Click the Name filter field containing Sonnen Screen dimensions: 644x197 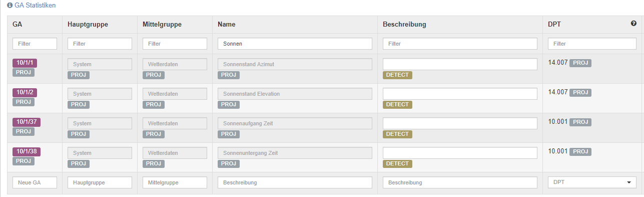click(x=295, y=44)
